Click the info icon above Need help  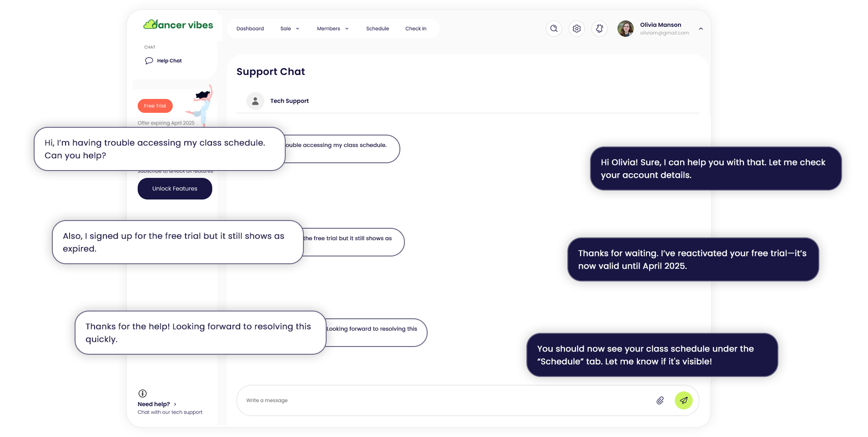[x=142, y=393]
